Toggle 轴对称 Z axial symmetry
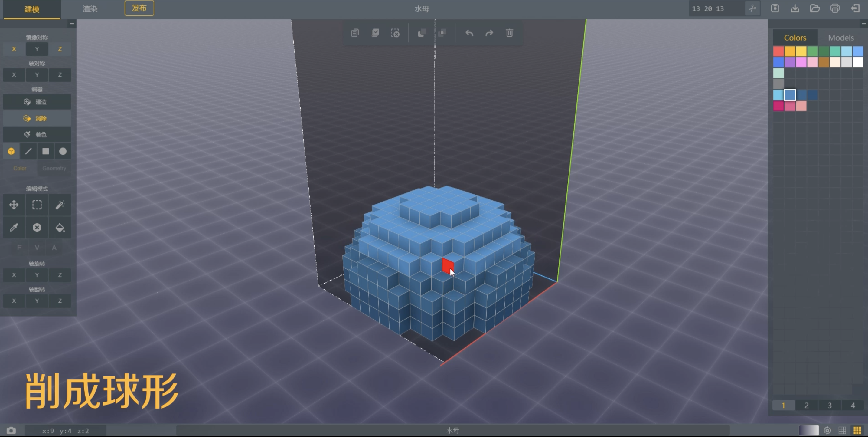 [60, 75]
